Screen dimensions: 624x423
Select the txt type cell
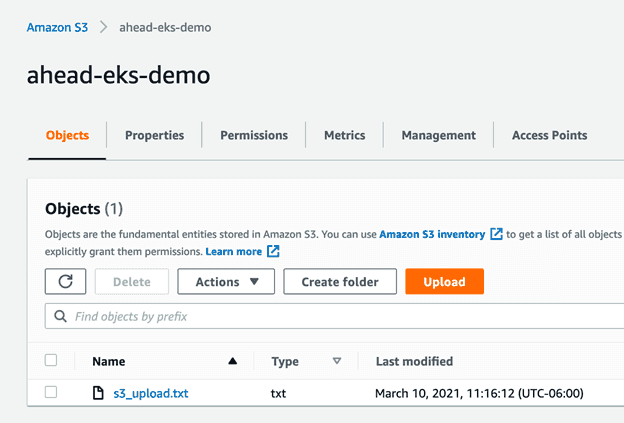[x=278, y=393]
